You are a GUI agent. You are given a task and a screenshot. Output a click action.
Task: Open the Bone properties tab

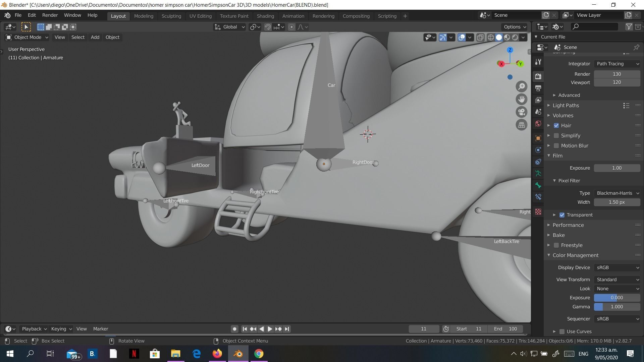pos(538,185)
